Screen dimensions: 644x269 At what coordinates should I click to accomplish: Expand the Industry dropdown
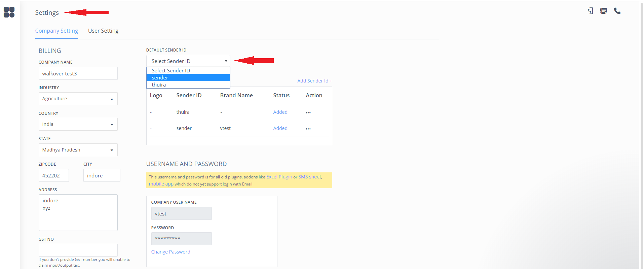point(78,99)
